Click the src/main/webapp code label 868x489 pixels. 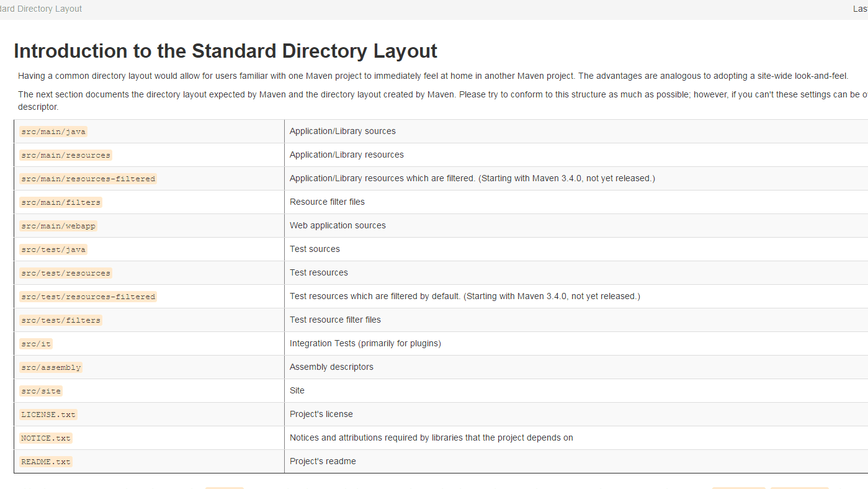(58, 226)
